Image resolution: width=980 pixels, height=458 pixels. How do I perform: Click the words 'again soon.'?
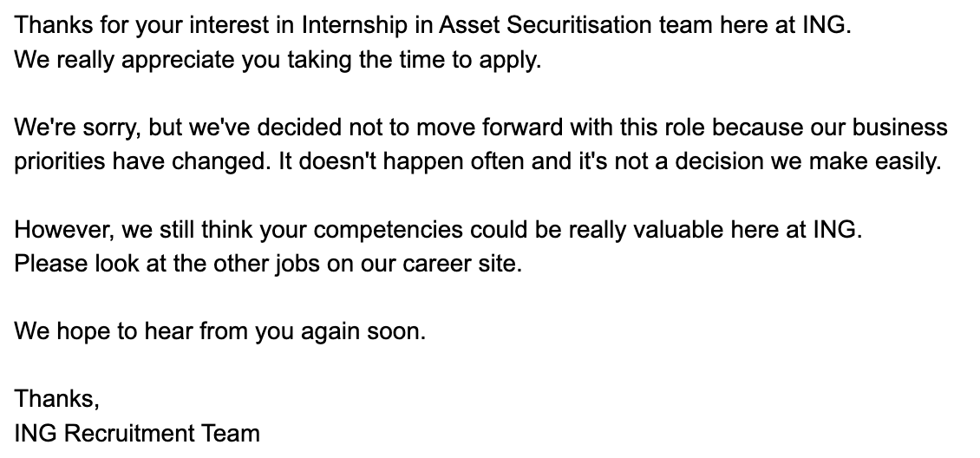coord(363,331)
